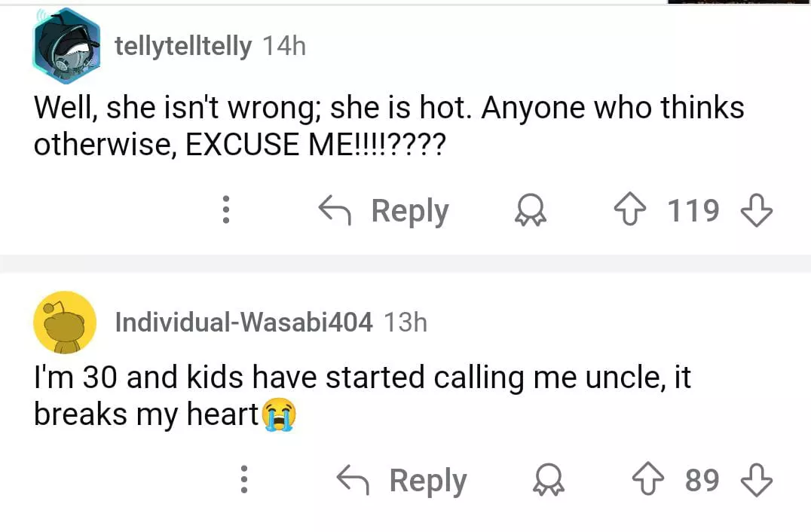Give an award to tellytelltelly's comment
811x532 pixels.
point(531,212)
